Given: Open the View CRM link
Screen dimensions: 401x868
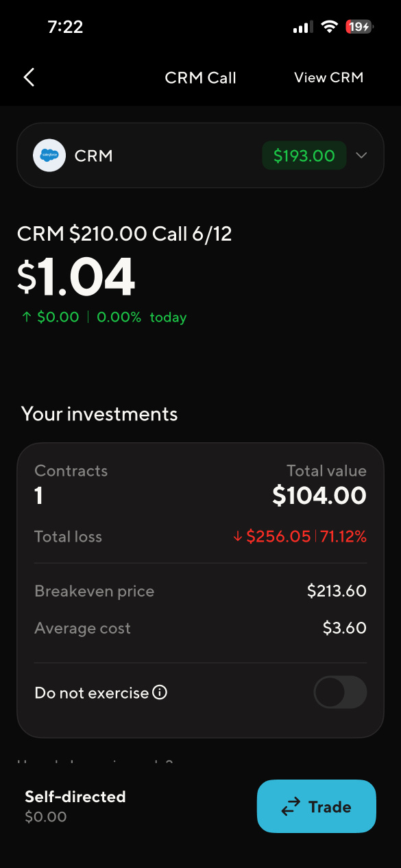Looking at the screenshot, I should coord(328,77).
